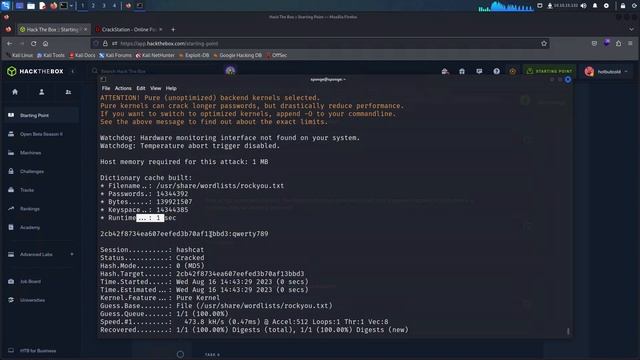Screen dimensions: 640x360
Task: Open Job Board in sidebar
Action: point(41,282)
